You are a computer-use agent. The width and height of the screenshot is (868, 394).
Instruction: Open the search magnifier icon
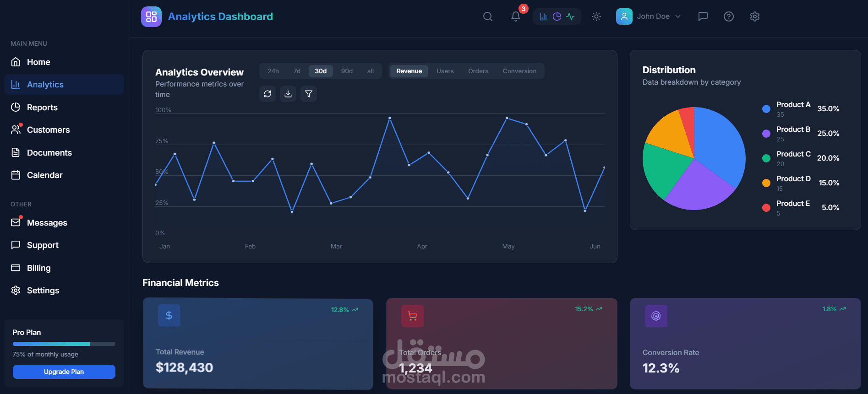point(488,16)
